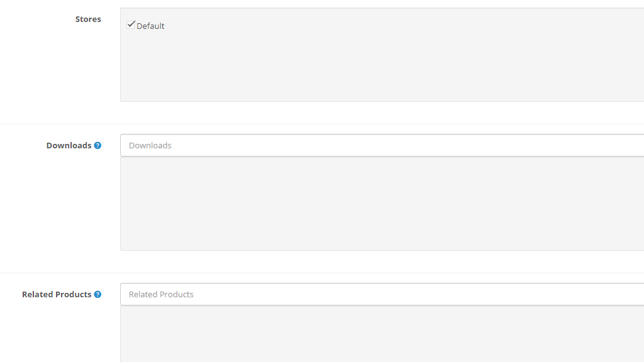Open the Downloads help tooltip icon
Image resolution: width=644 pixels, height=362 pixels.
coord(98,145)
